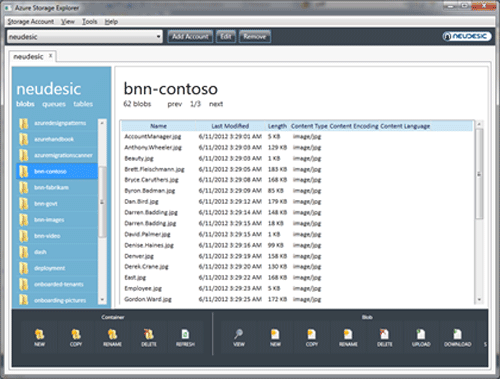This screenshot has height=380, width=500.
Task: Click the Remove account button
Action: tap(255, 36)
